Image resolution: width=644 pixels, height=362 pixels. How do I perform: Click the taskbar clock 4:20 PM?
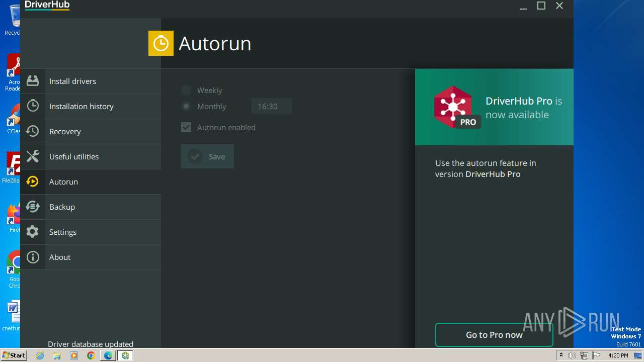pos(618,355)
